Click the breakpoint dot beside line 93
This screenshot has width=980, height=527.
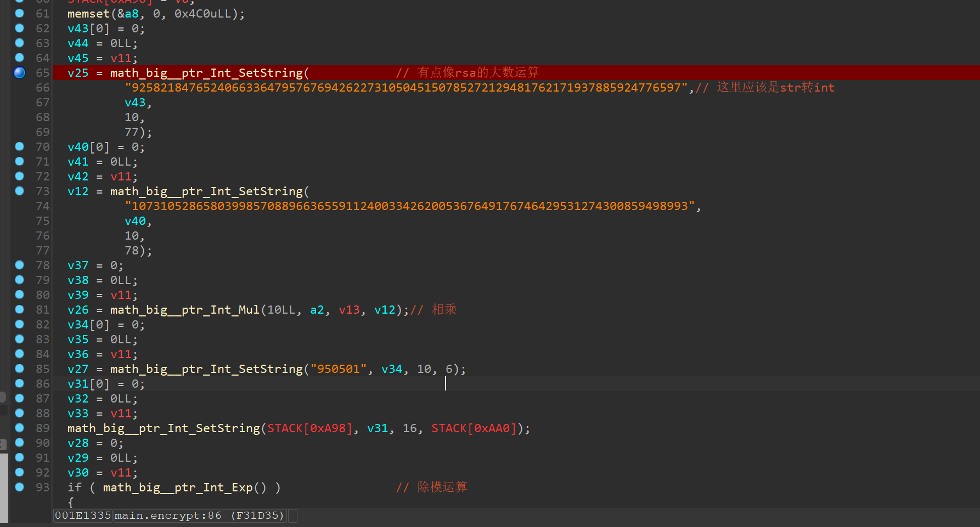[x=19, y=487]
